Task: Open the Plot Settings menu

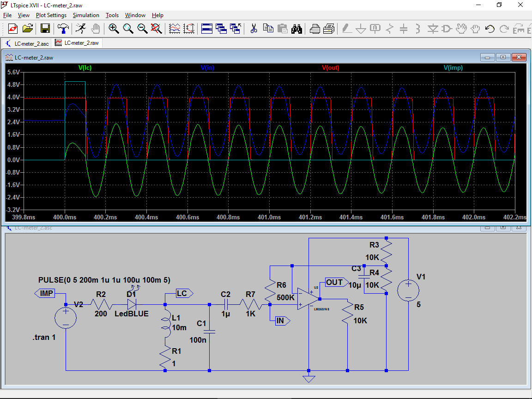Action: (51, 15)
